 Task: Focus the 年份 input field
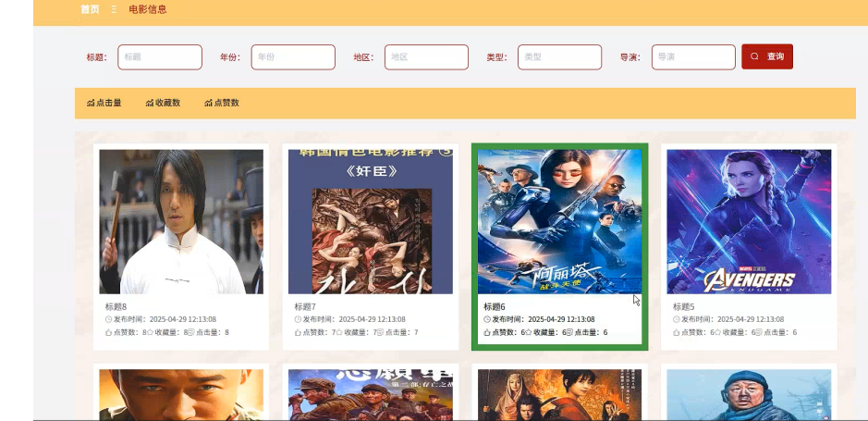[x=293, y=57]
